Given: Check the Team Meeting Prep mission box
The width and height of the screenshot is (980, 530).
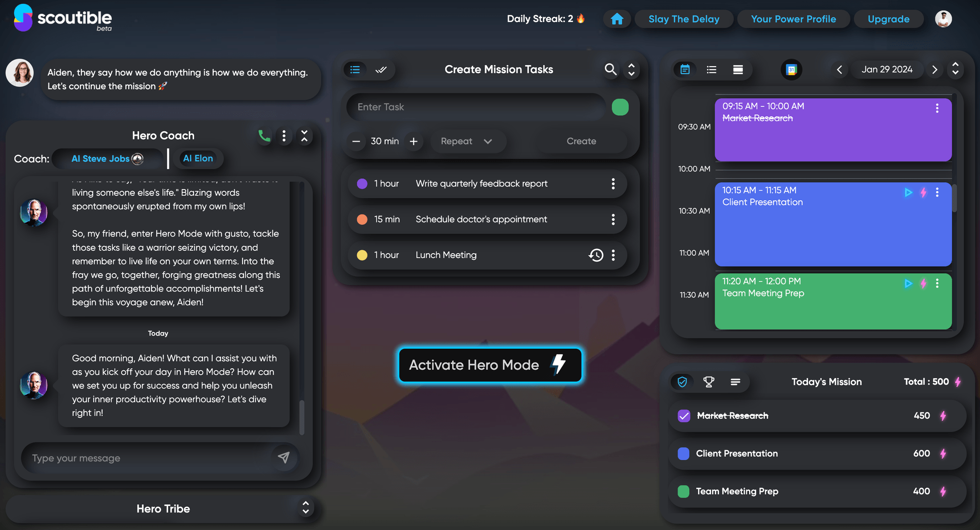Looking at the screenshot, I should tap(684, 491).
